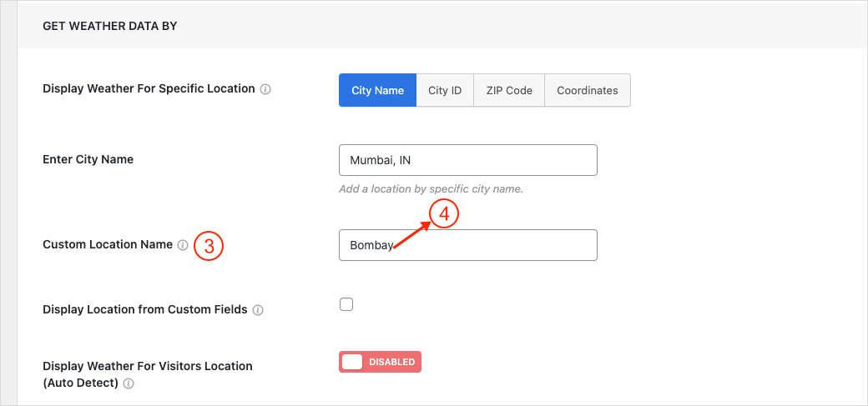Viewport: 868px width, 406px height.
Task: Tick the Display Location from Custom Fields checkbox
Action: (346, 304)
